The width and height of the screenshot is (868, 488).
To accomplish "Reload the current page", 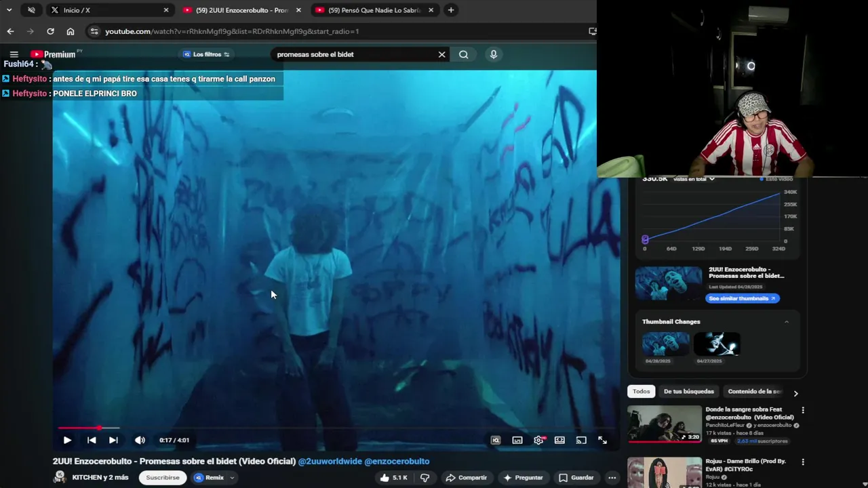I will pos(50,31).
